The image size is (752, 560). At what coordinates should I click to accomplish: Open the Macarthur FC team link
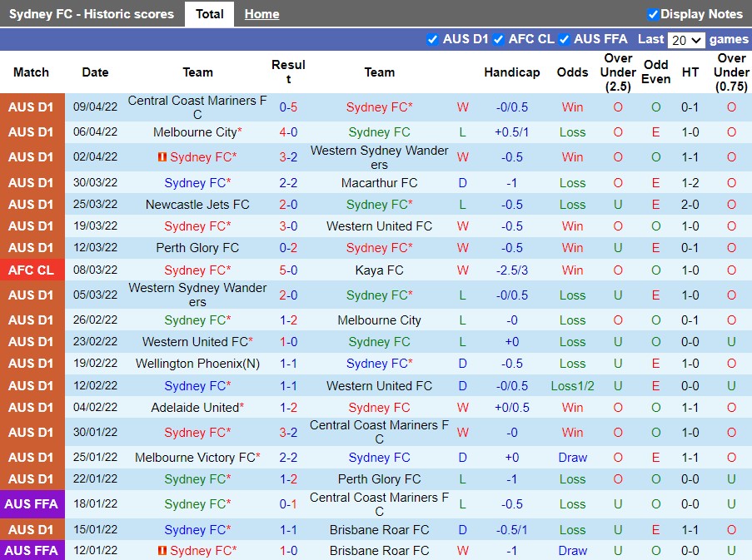(x=379, y=183)
